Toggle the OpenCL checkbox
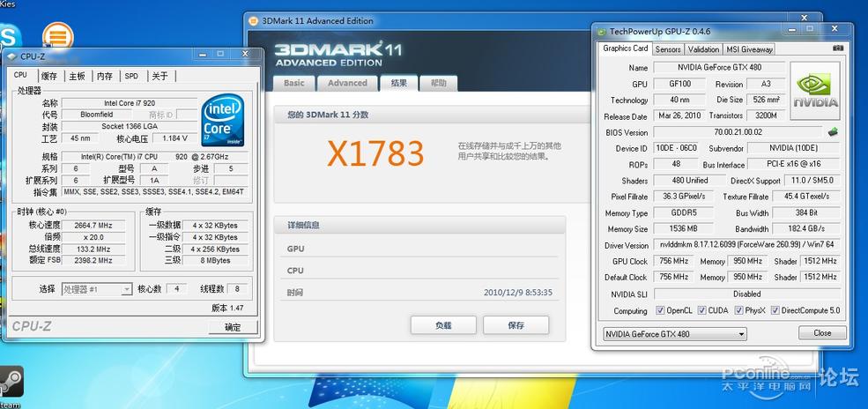The width and height of the screenshot is (868, 409). point(660,310)
